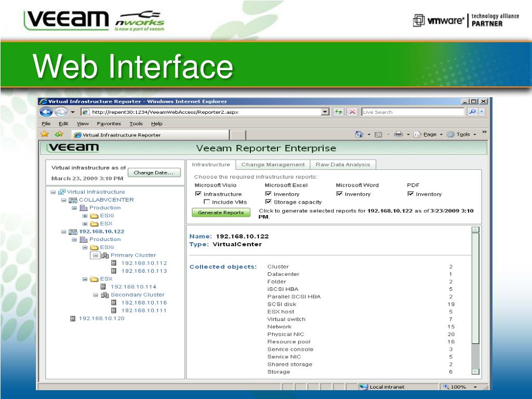Click the Generate Reports button

point(221,212)
